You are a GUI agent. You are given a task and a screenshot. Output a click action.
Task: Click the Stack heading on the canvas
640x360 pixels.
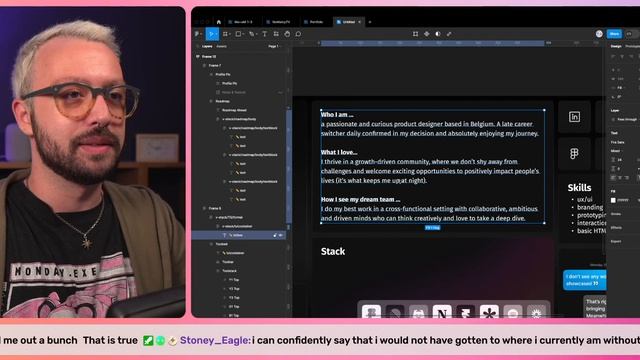coord(333,251)
